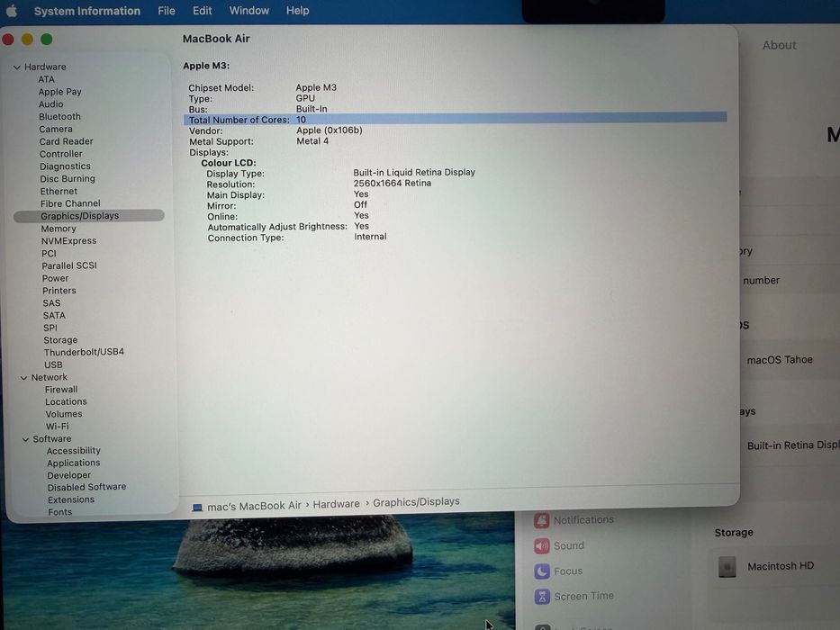This screenshot has width=840, height=630.
Task: Collapse the Software section chevron
Action: point(25,439)
